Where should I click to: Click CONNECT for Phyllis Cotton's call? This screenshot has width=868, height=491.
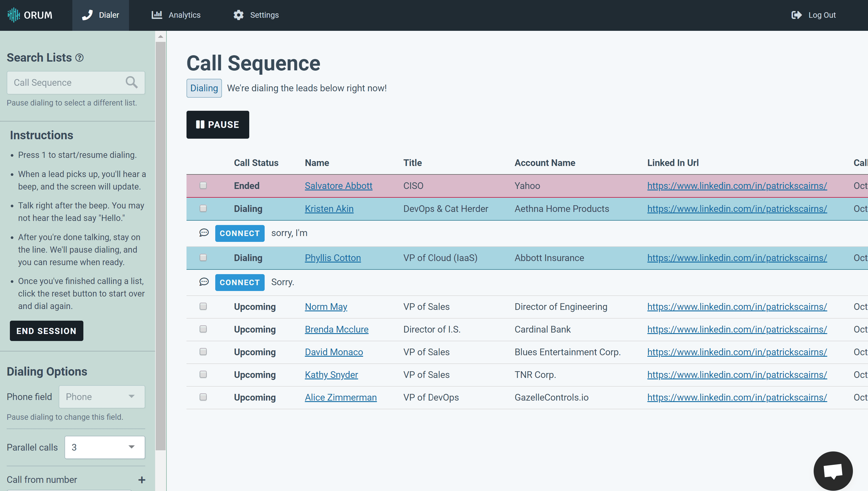240,282
